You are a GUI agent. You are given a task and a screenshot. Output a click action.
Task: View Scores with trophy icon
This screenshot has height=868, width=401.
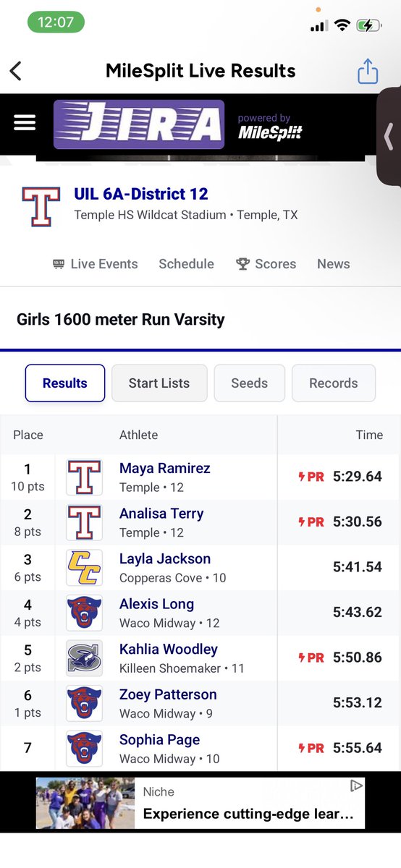tap(266, 264)
